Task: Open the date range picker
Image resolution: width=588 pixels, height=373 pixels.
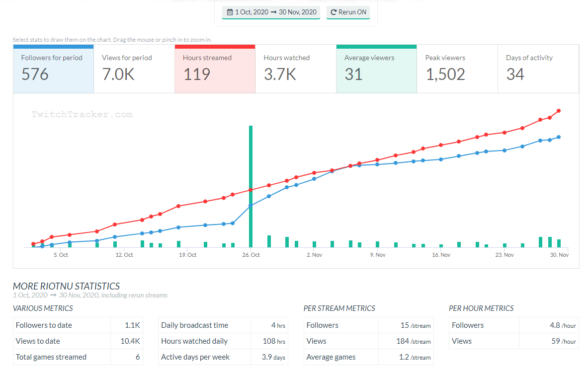Action: pos(271,12)
